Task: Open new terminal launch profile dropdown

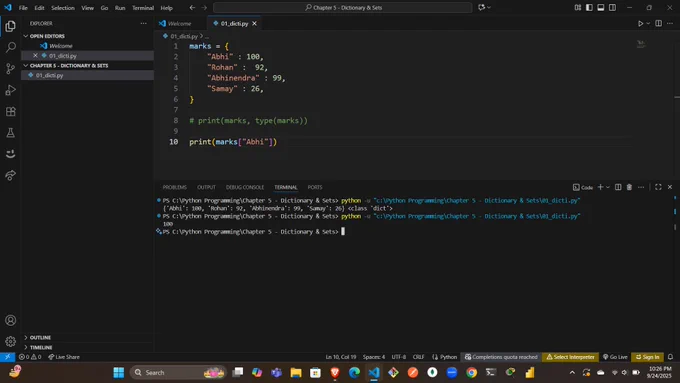Action: [608, 187]
